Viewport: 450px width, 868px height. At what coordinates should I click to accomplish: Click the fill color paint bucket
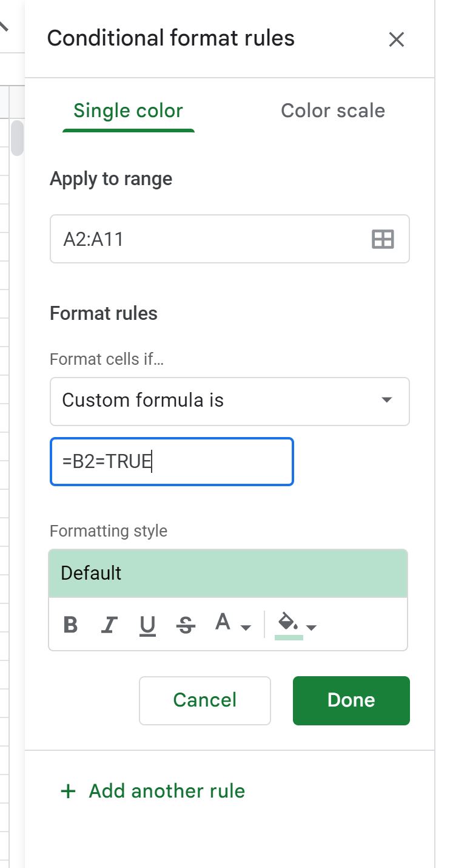pos(289,624)
